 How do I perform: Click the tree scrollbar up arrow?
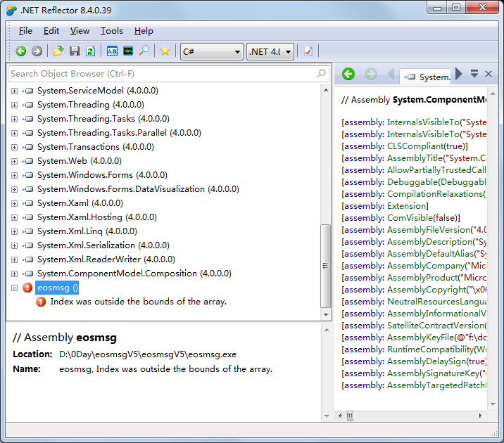click(x=326, y=90)
